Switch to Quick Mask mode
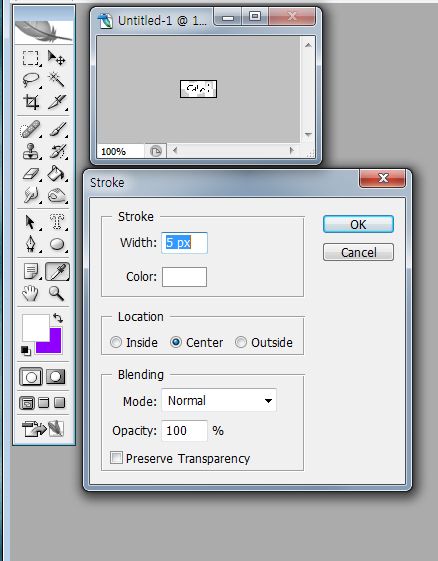 click(x=56, y=377)
